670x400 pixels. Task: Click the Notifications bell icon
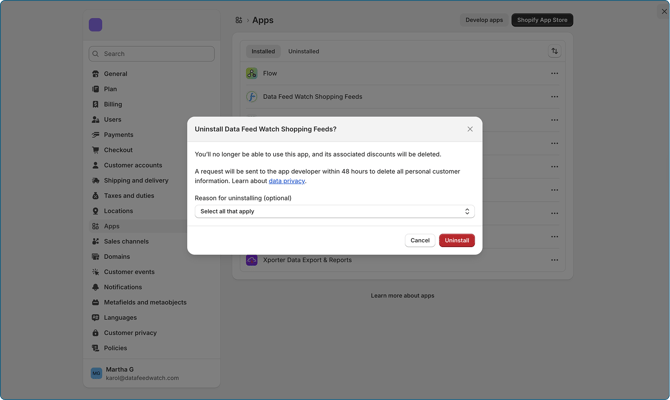point(95,287)
